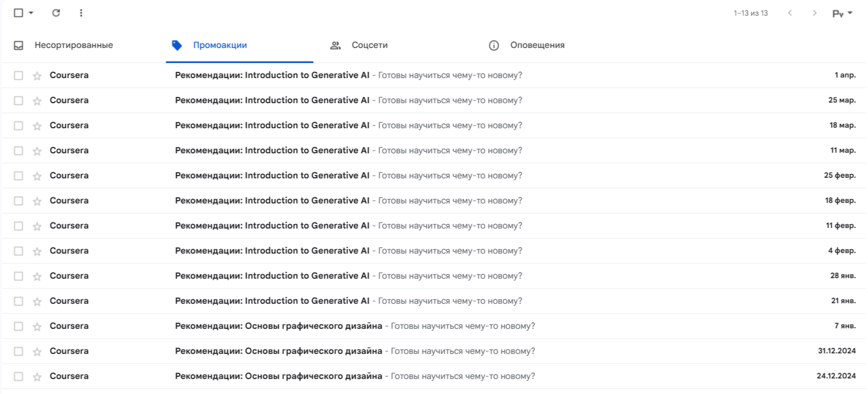The image size is (868, 394).
Task: Select checkbox of the 31.12.2024 Coursera email
Action: coord(18,351)
